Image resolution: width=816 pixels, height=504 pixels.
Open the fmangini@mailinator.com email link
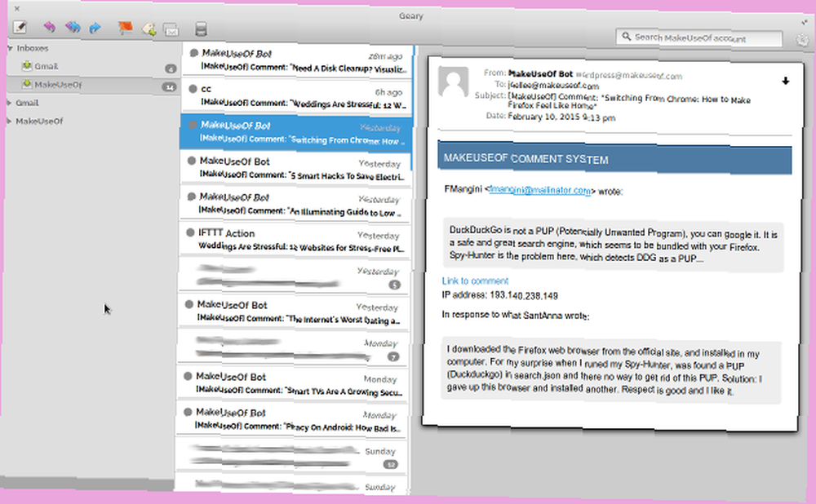[x=539, y=190]
